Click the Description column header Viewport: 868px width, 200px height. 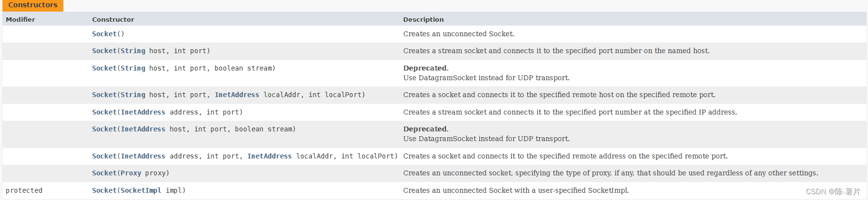pyautogui.click(x=423, y=19)
